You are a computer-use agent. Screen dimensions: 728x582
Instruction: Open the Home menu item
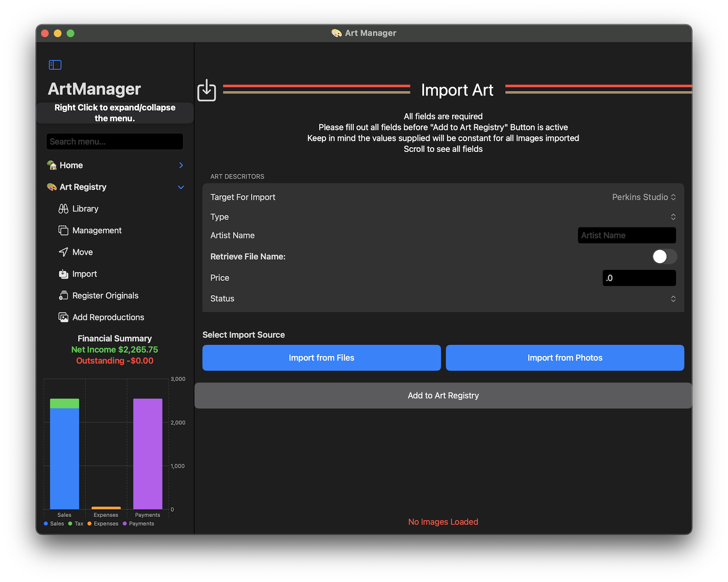tap(71, 166)
